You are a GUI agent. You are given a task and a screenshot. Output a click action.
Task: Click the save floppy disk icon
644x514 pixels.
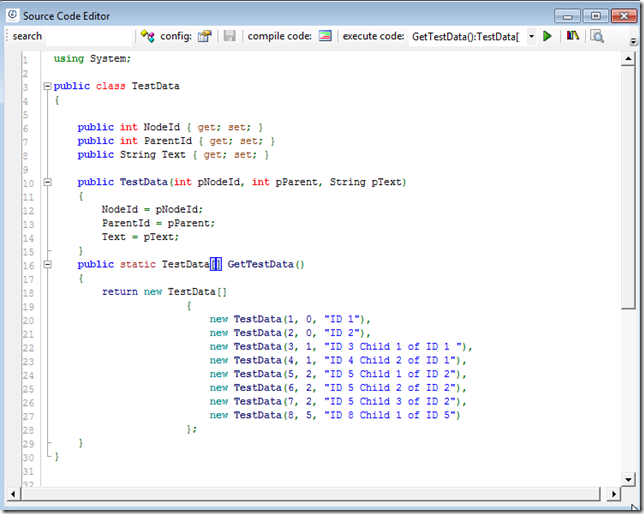point(230,36)
